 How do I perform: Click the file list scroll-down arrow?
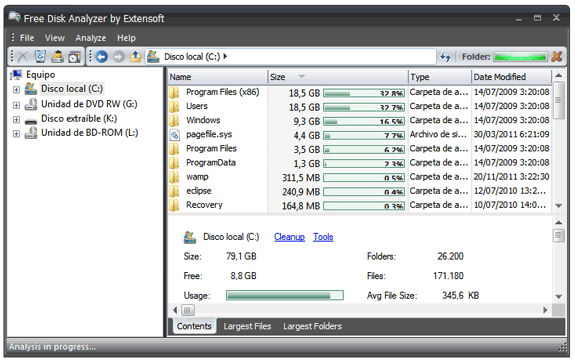tap(558, 206)
